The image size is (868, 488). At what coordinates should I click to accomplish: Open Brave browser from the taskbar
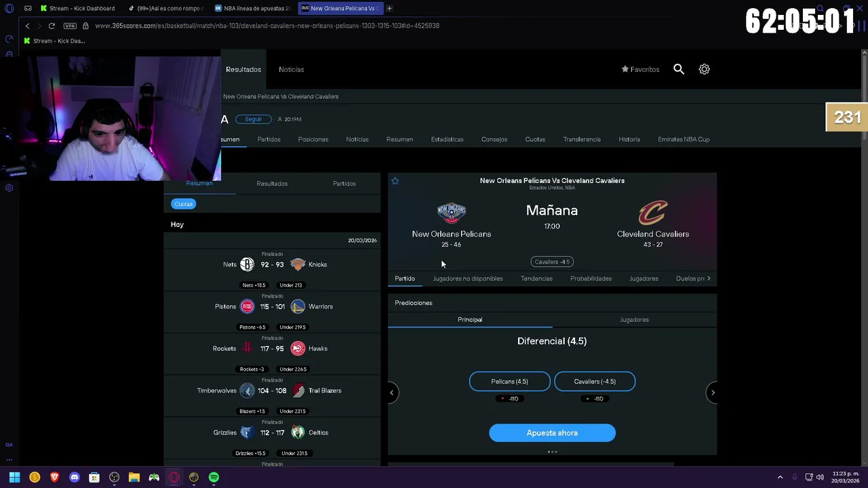55,477
